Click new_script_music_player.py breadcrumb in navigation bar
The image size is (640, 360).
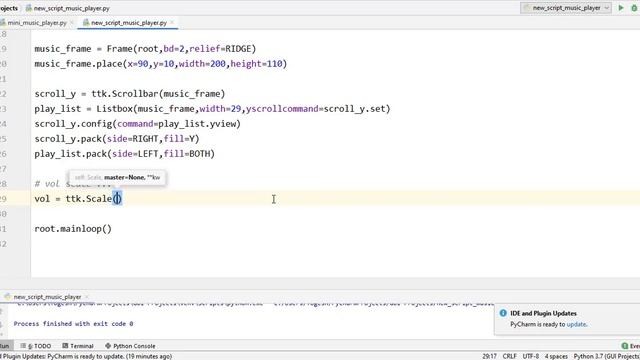click(x=68, y=8)
